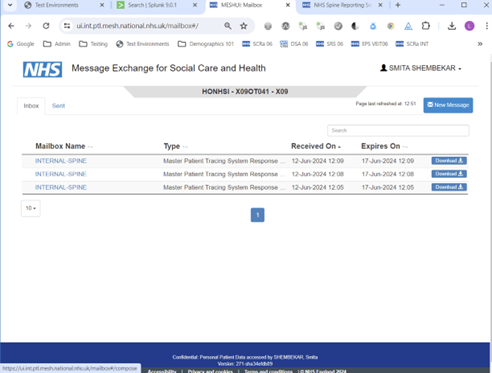This screenshot has height=373, width=492.
Task: Sort by the Received On column
Action: pyautogui.click(x=316, y=146)
